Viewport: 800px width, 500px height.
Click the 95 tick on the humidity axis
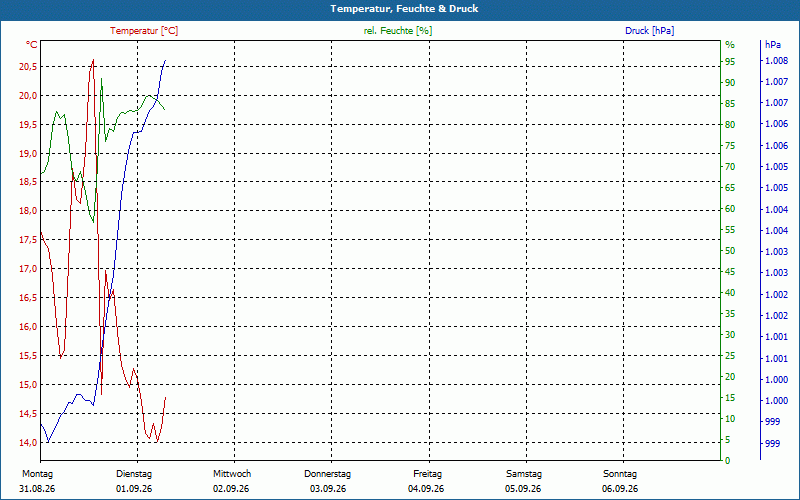pos(730,62)
